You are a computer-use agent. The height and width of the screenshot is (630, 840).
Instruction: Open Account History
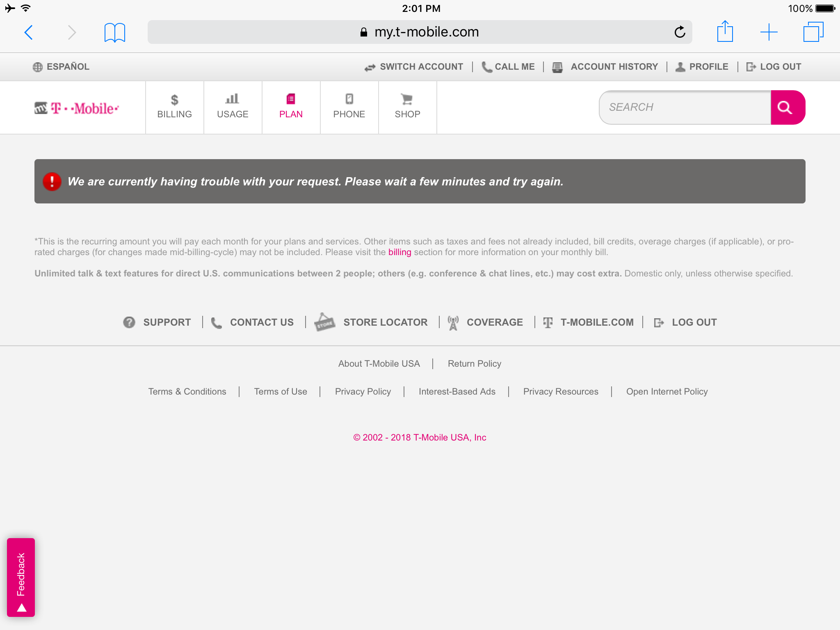click(614, 66)
